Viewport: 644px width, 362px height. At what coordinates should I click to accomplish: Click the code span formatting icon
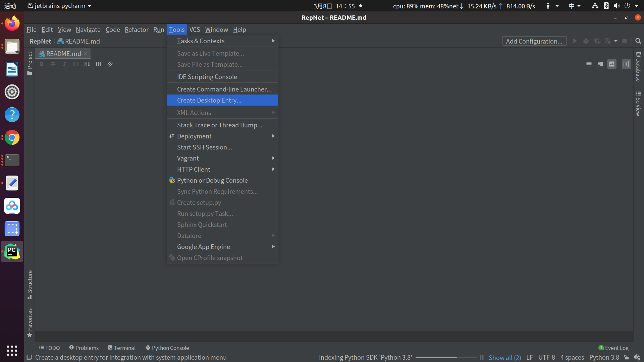click(x=76, y=64)
